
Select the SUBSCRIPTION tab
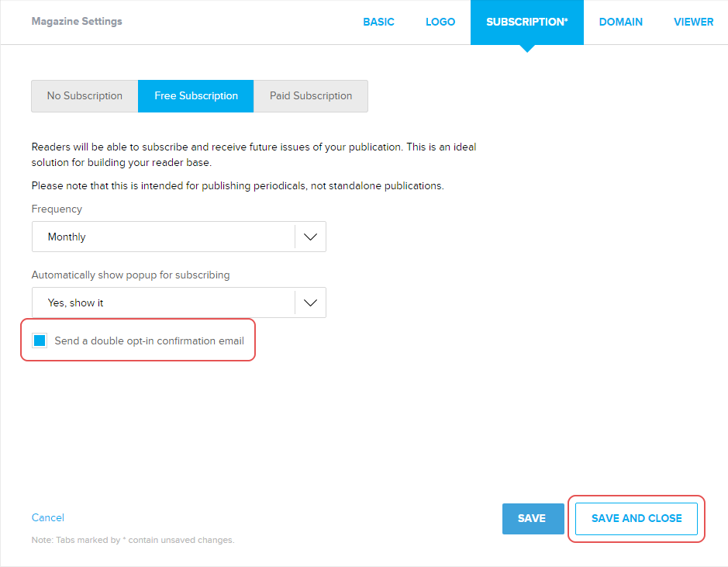pyautogui.click(x=526, y=22)
